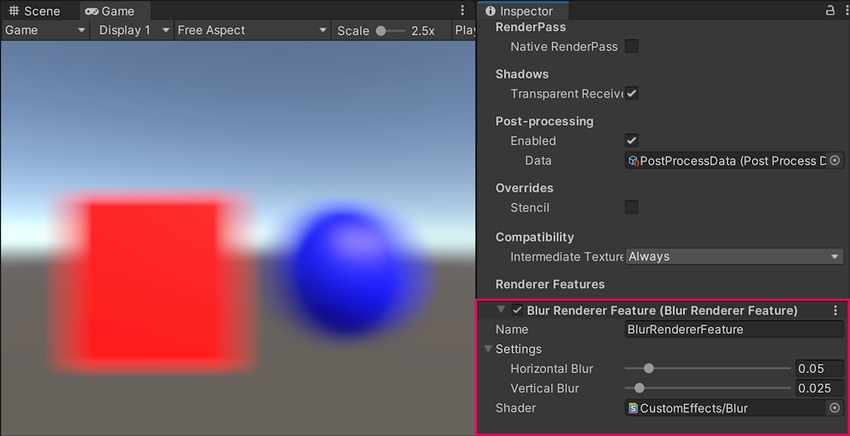Open Blur Renderer Feature kebab menu
This screenshot has width=850, height=436.
(x=835, y=311)
